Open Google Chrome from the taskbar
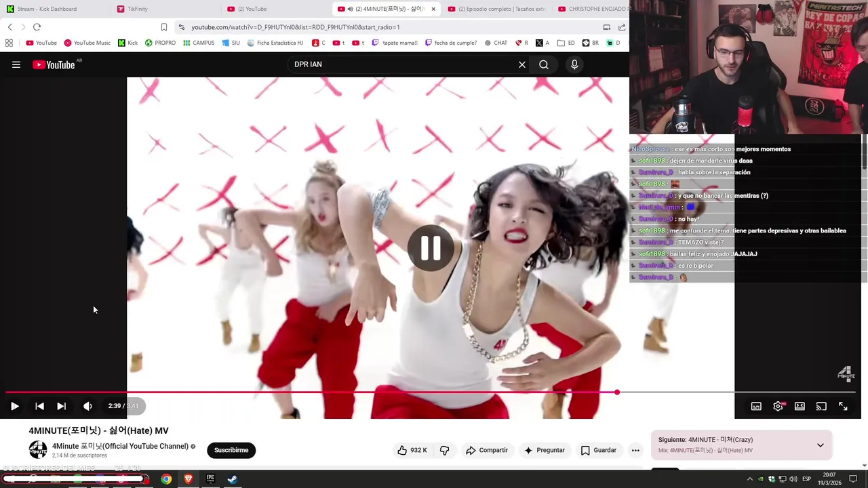 [166, 479]
